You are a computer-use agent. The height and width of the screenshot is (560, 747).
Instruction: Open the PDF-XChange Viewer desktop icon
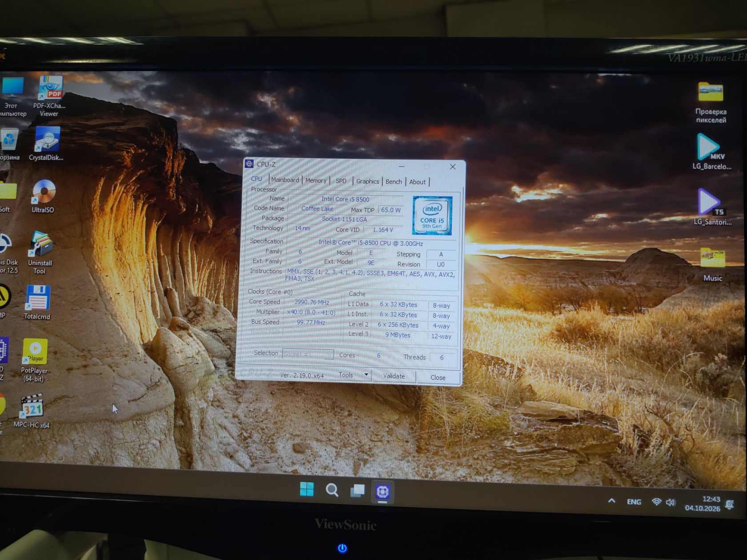(x=50, y=96)
